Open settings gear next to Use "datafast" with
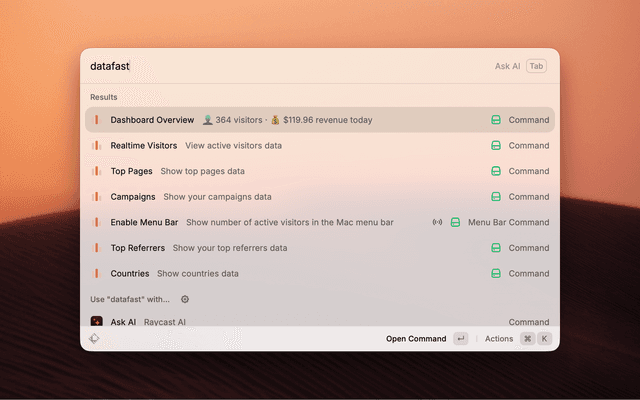The image size is (640, 400). pos(185,299)
